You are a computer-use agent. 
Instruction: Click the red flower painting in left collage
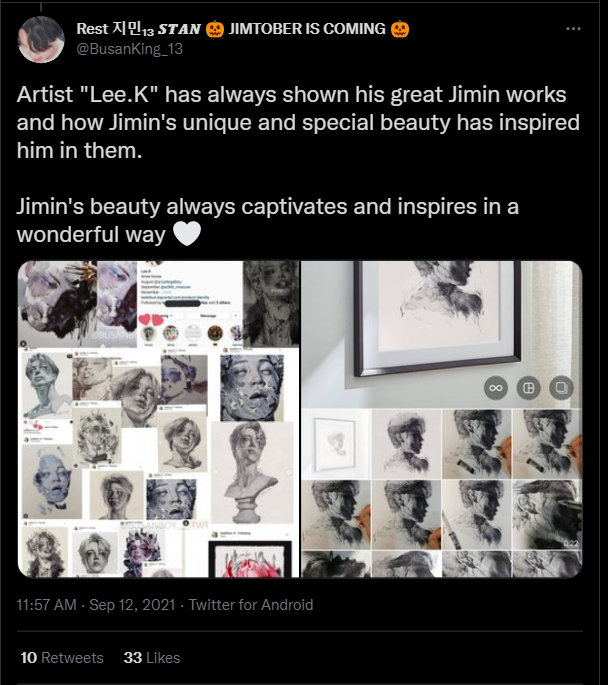(x=251, y=560)
